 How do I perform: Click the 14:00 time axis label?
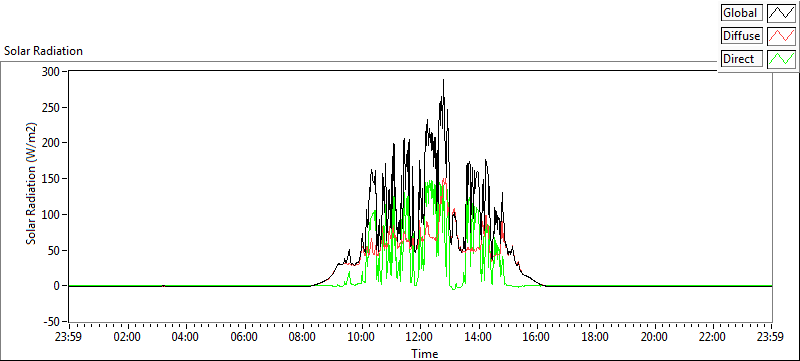479,337
